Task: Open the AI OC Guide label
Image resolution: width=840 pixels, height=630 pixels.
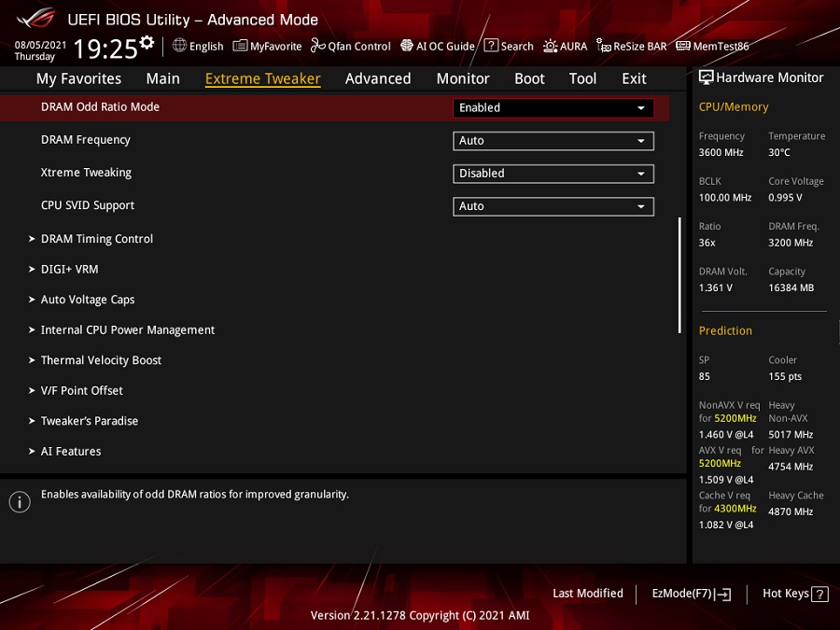Action: pyautogui.click(x=446, y=47)
